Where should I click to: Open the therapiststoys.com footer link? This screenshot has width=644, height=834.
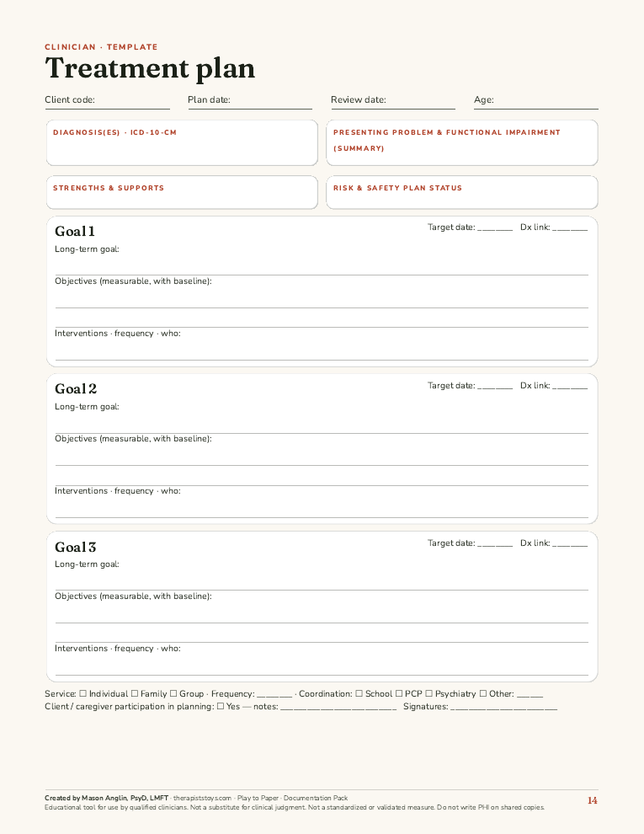[202, 798]
